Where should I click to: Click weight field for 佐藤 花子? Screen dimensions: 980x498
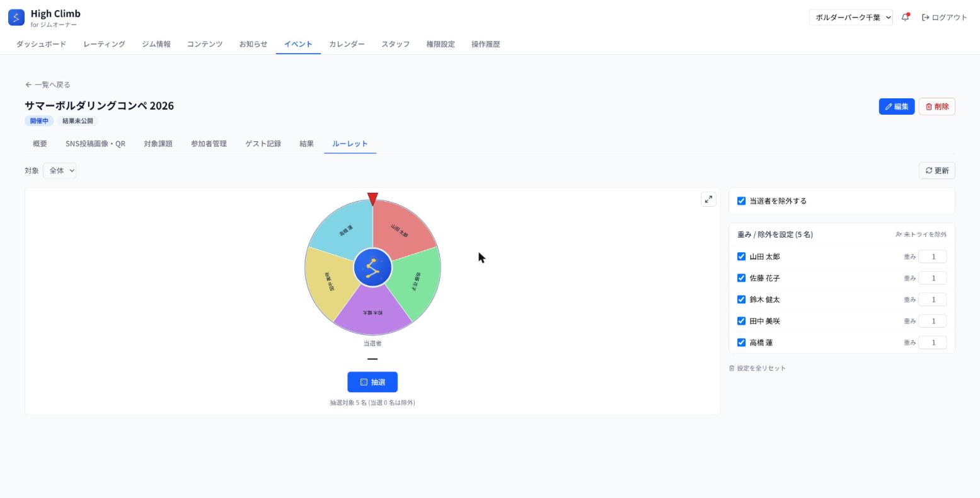[x=932, y=278]
